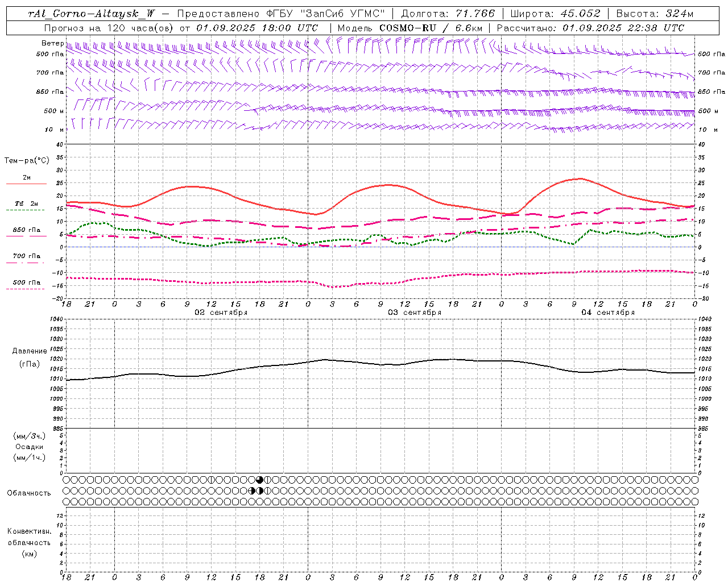Click the '02 сентября' date label
Image resolution: width=728 pixels, height=582 pixels.
pyautogui.click(x=221, y=313)
